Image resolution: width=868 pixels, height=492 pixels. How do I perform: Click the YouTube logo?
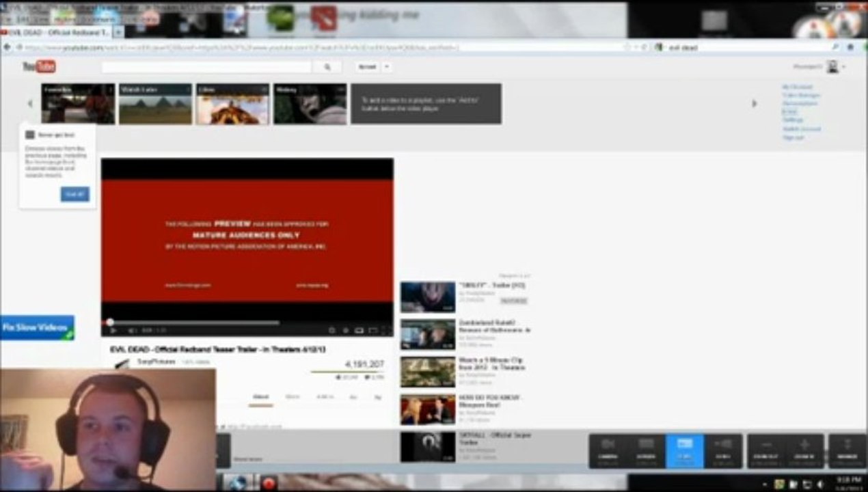pyautogui.click(x=39, y=66)
